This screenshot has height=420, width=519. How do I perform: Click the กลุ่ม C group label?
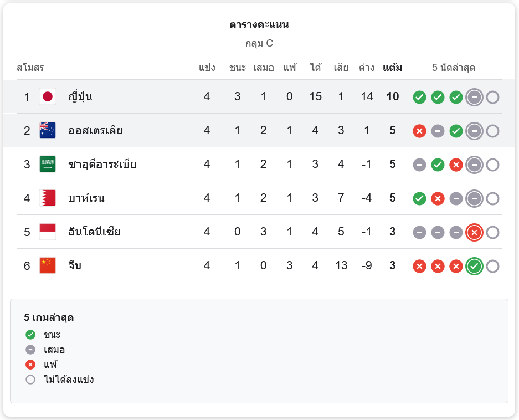click(259, 43)
